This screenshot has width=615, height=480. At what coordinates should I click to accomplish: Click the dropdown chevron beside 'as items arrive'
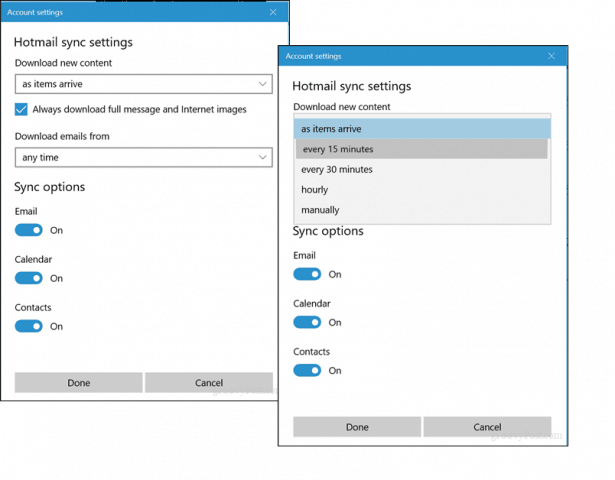(x=262, y=84)
